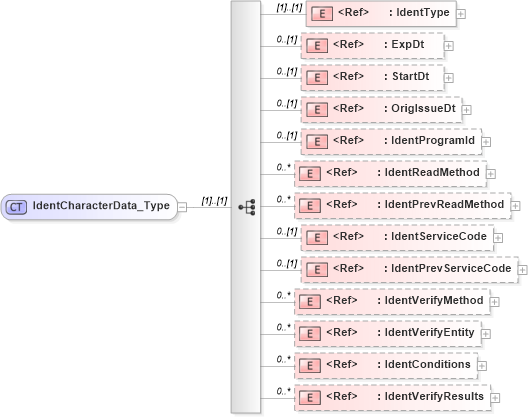Image resolution: width=528 pixels, height=417 pixels.
Task: Select the ': IdentProgramId' label text
Action: point(429,140)
